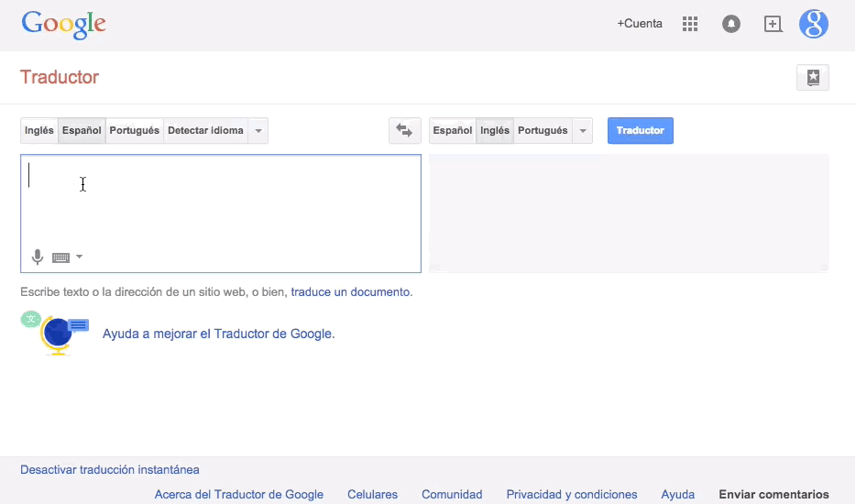
Task: Choose Detectar idioma source option
Action: coord(205,131)
